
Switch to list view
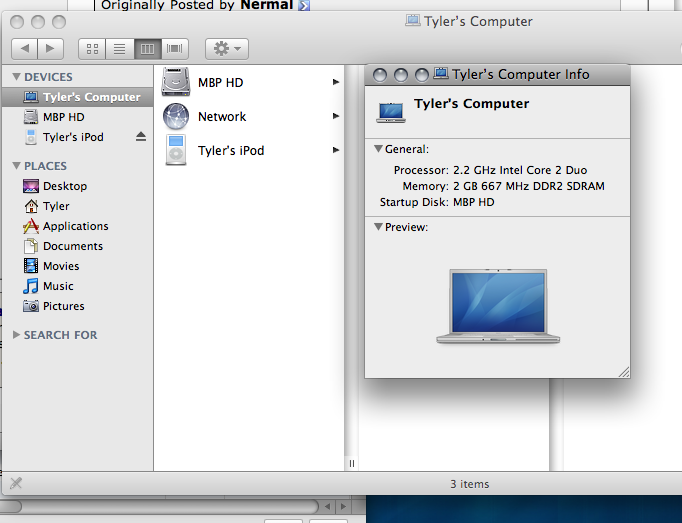pos(120,49)
